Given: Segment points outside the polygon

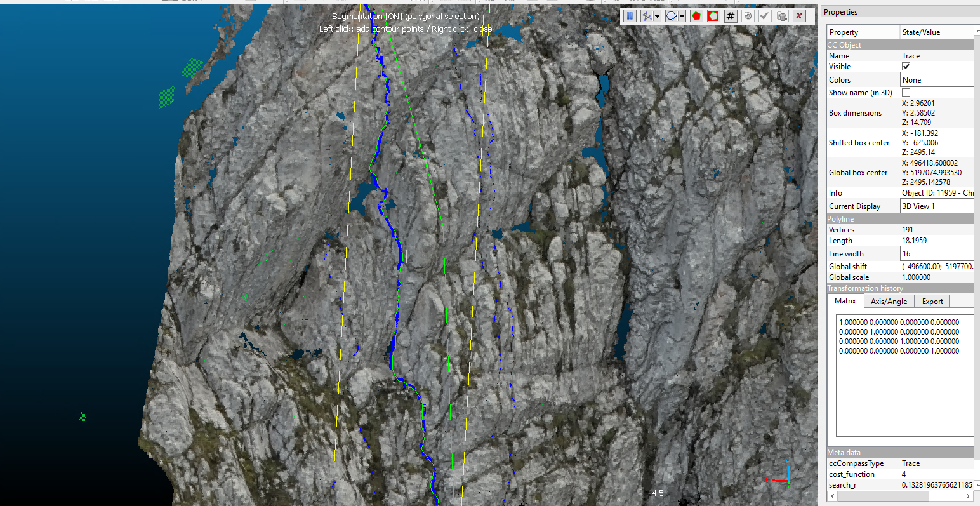Looking at the screenshot, I should 713,16.
